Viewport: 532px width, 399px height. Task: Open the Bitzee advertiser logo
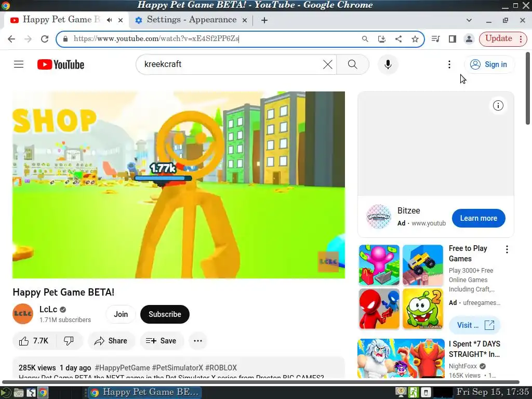[378, 217]
